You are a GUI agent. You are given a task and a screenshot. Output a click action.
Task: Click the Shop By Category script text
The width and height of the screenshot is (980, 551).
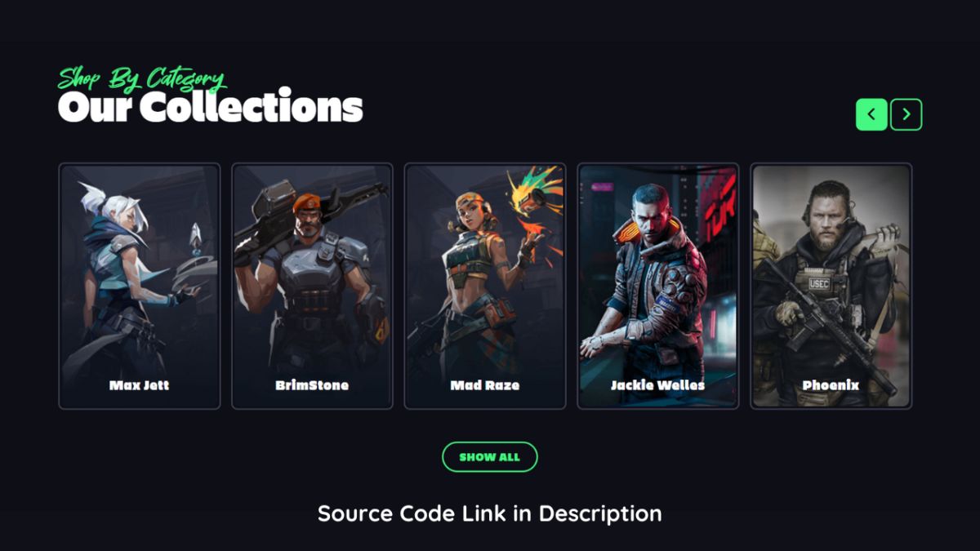142,79
